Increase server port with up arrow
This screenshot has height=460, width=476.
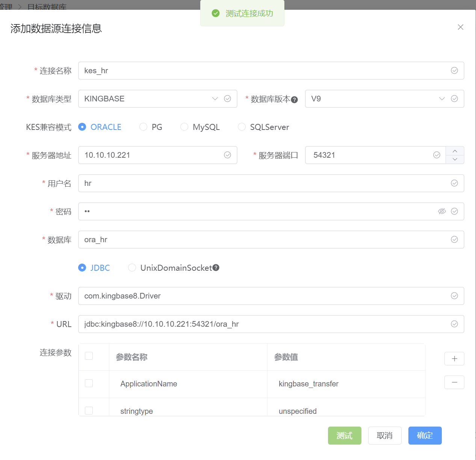[455, 151]
